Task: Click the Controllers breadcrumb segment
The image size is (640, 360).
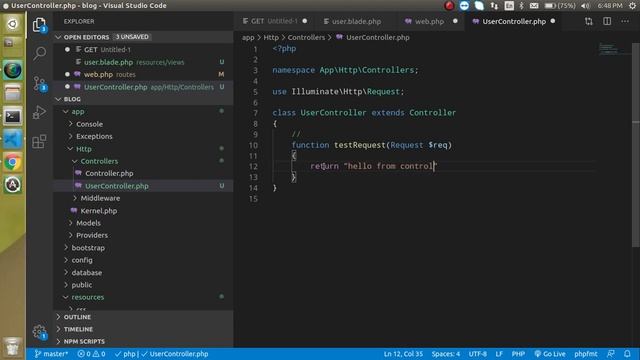Action: click(306, 38)
